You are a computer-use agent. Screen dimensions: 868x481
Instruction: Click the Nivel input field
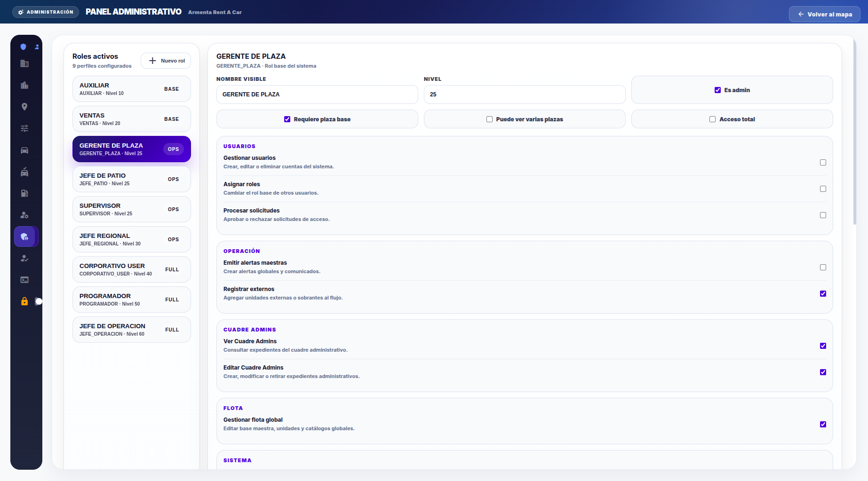525,95
